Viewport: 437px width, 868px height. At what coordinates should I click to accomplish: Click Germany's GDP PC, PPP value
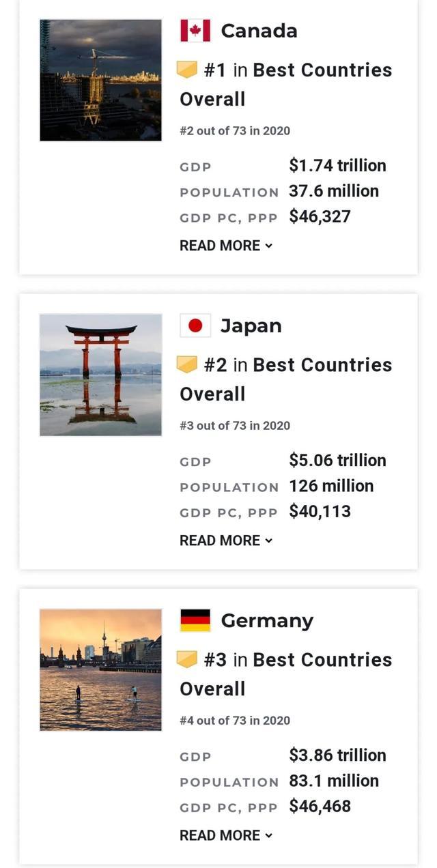(320, 808)
